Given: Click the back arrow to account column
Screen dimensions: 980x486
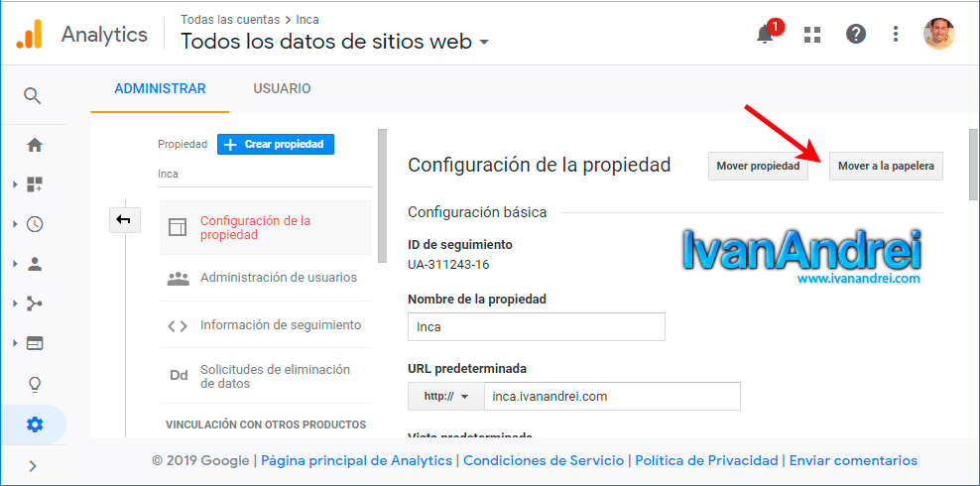Looking at the screenshot, I should [x=124, y=220].
